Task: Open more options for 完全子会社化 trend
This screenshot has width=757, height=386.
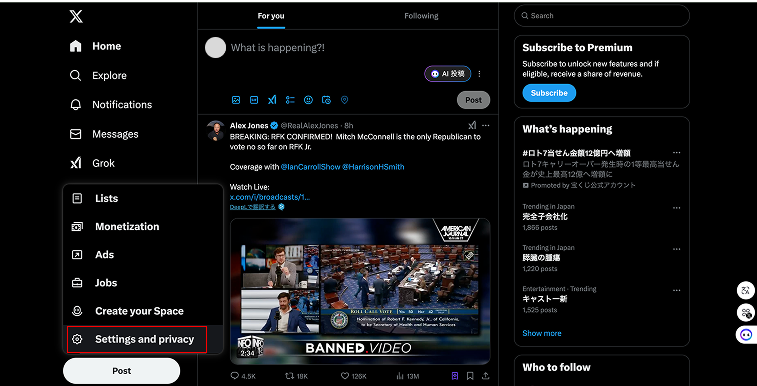Action: tap(677, 208)
